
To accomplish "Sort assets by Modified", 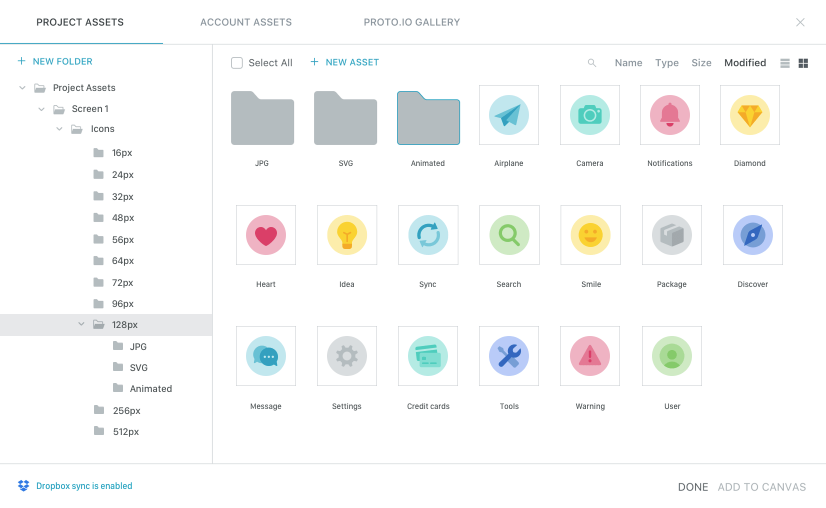I will (745, 63).
